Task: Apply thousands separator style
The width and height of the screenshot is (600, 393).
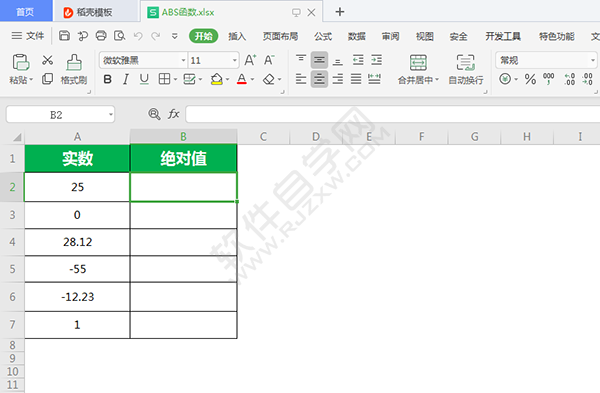Action: click(548, 79)
